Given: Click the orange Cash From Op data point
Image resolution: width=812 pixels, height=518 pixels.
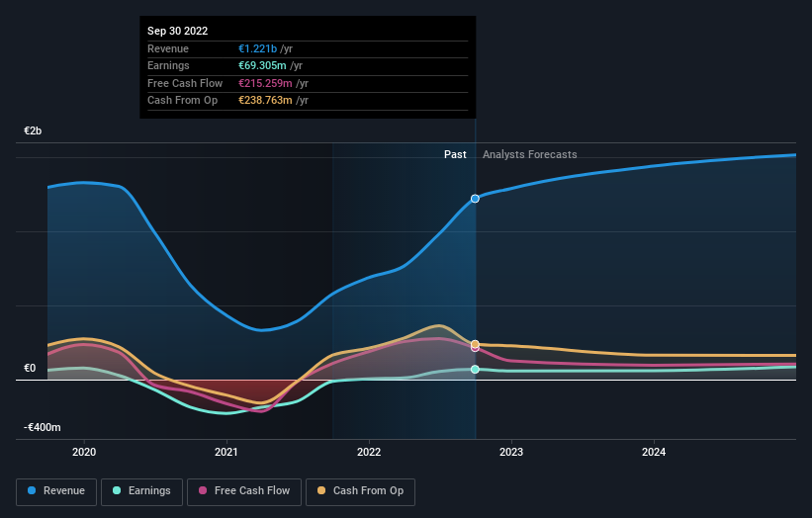Looking at the screenshot, I should click(x=475, y=344).
